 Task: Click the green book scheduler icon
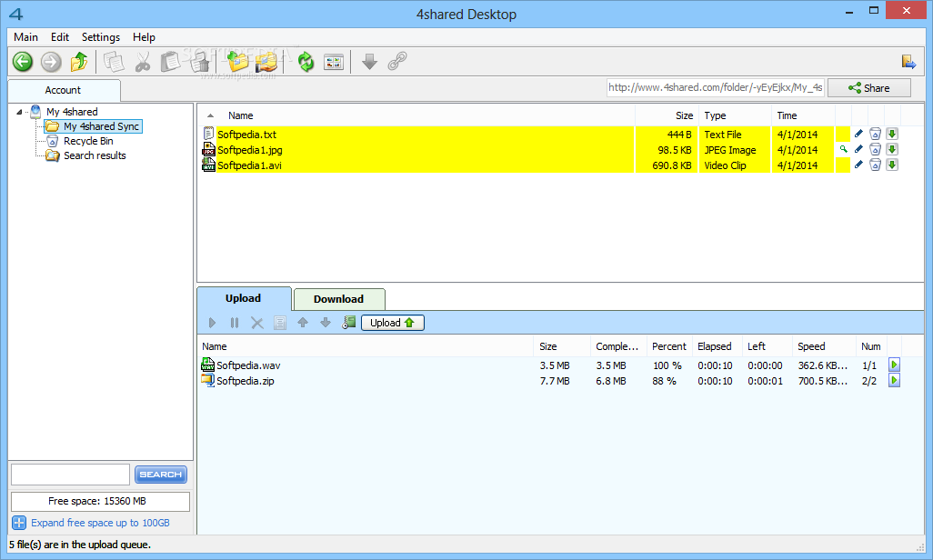pos(348,323)
